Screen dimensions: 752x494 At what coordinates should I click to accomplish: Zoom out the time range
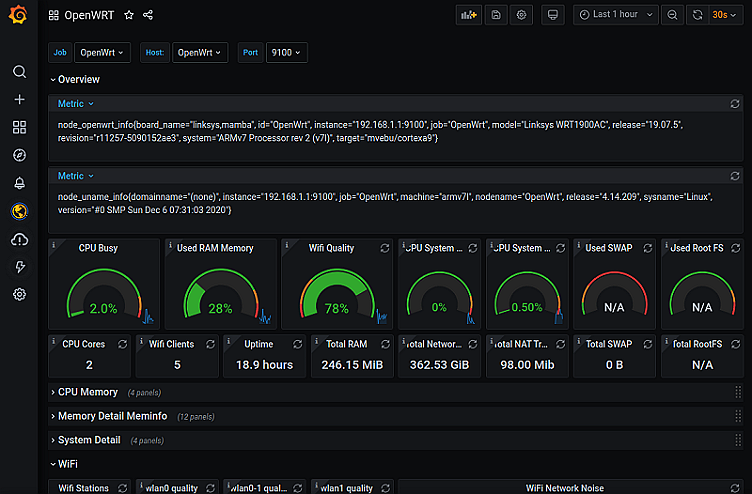672,15
